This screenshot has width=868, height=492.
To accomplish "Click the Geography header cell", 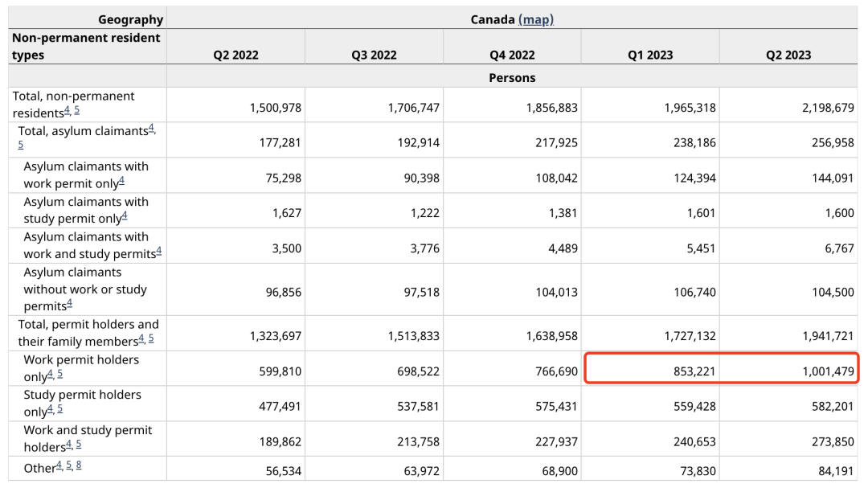I will tap(88, 18).
